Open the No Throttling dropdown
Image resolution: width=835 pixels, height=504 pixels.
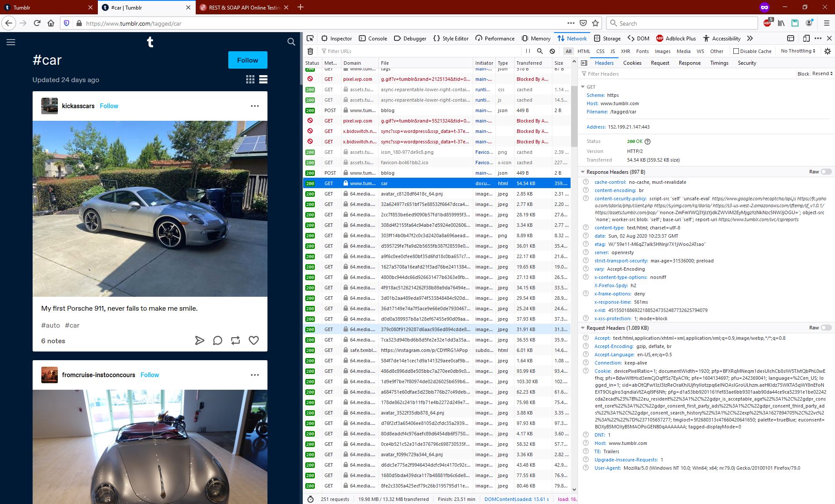[798, 51]
